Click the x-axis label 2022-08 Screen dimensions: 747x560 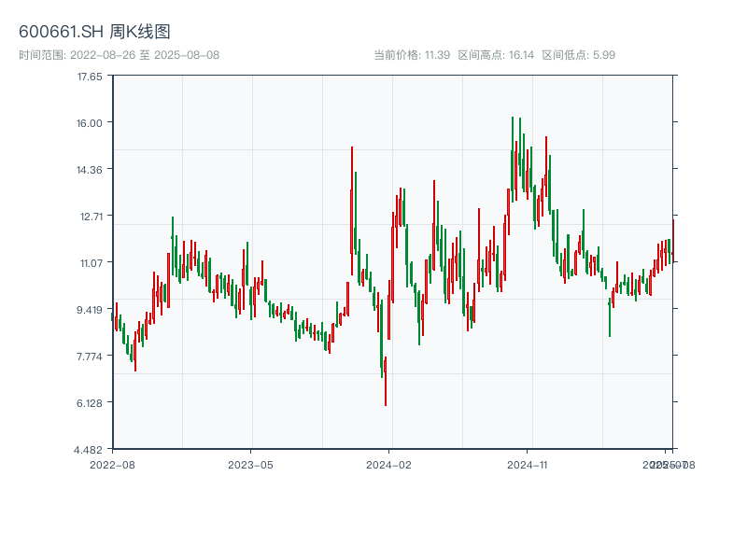112,465
